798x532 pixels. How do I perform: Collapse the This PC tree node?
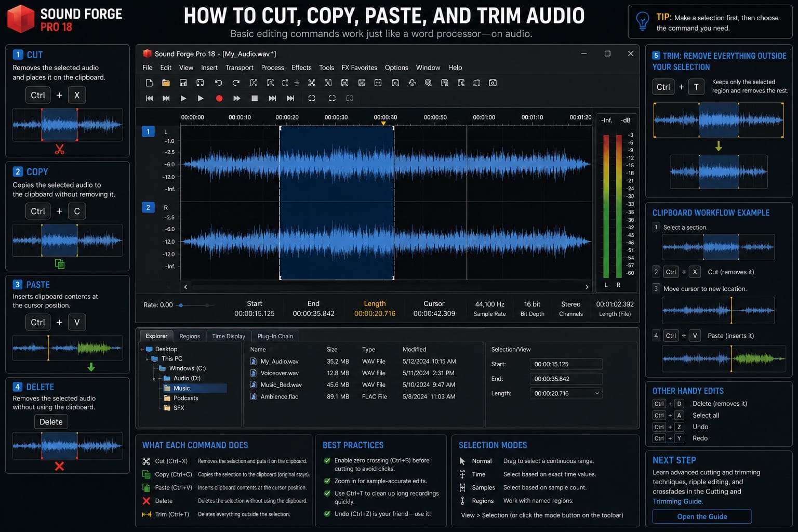pyautogui.click(x=148, y=358)
